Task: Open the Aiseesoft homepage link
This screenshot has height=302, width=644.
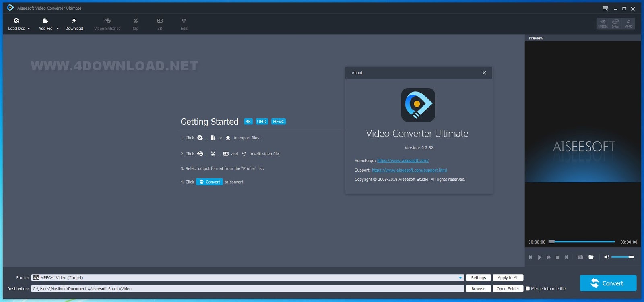Action: [x=403, y=161]
